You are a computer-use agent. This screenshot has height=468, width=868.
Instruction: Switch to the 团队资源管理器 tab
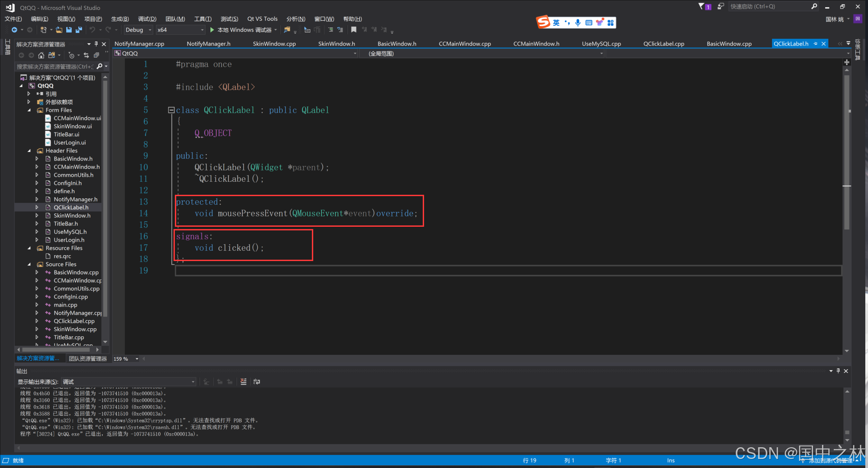click(x=88, y=358)
